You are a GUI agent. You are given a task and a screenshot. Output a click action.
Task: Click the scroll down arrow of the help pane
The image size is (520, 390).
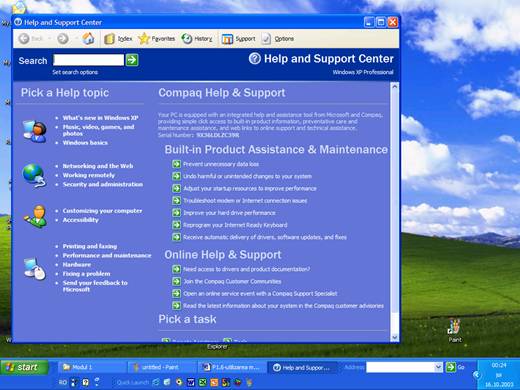tap(394, 338)
